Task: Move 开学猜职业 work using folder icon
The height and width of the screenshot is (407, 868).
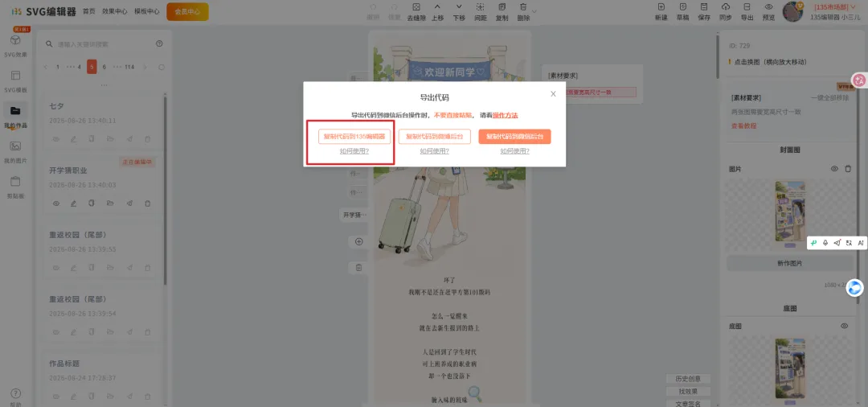Action: pyautogui.click(x=110, y=203)
